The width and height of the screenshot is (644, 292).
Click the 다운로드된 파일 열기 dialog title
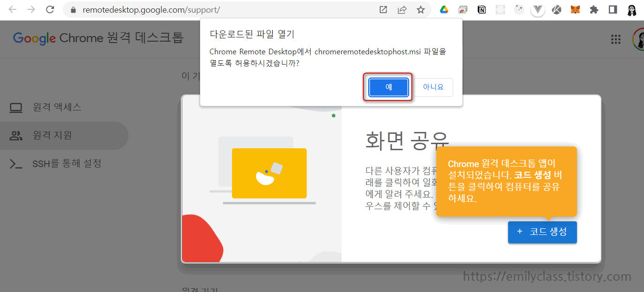(x=252, y=34)
